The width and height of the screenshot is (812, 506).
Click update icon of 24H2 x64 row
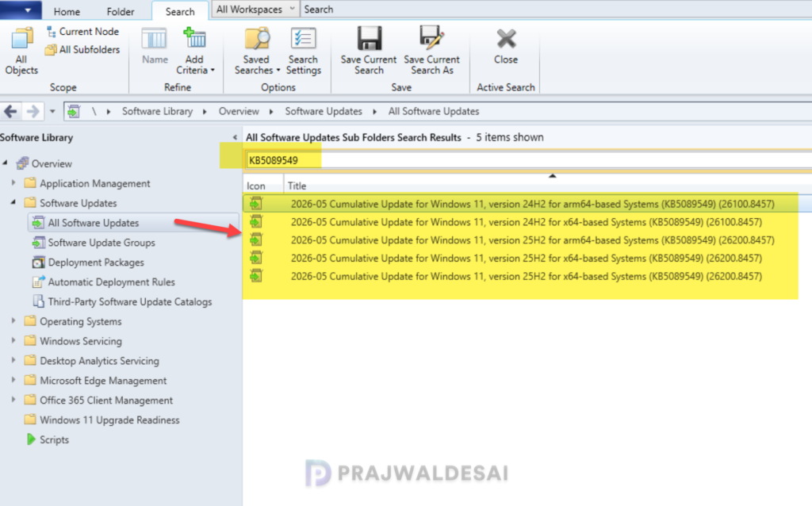point(256,221)
